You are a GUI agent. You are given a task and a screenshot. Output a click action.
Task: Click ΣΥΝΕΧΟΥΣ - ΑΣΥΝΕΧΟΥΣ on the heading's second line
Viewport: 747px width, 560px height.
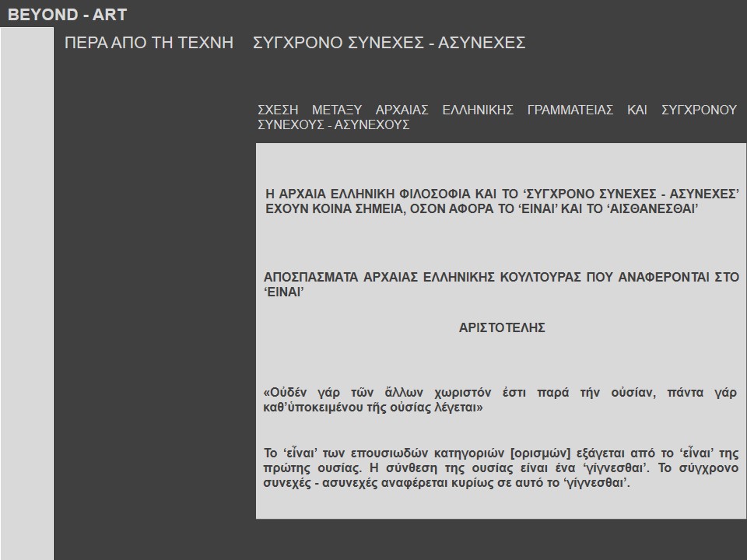333,124
